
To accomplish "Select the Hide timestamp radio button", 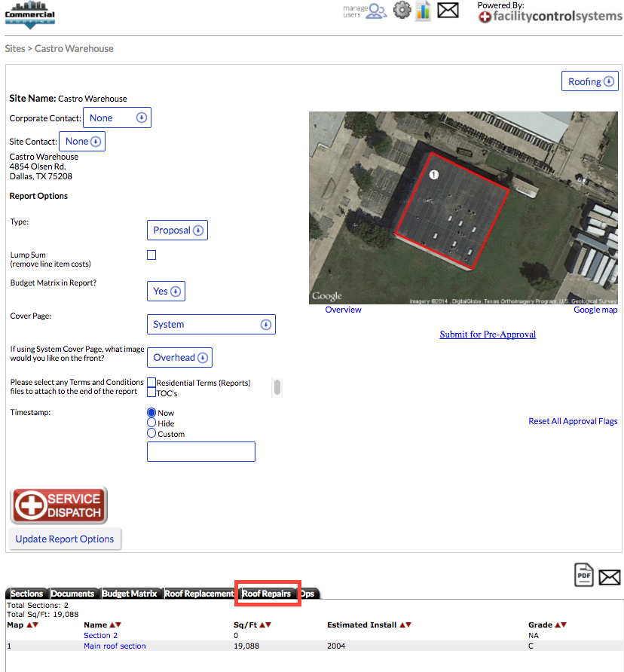I will (x=151, y=423).
